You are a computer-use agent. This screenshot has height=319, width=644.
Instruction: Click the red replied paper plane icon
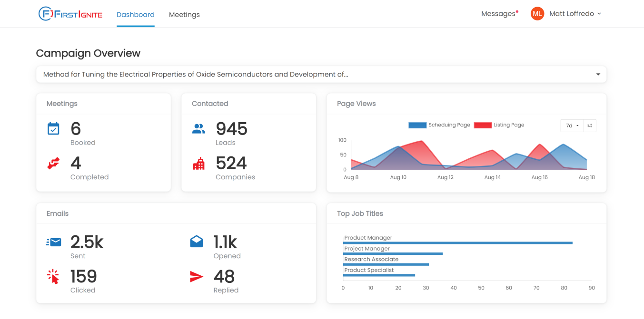coord(196,277)
